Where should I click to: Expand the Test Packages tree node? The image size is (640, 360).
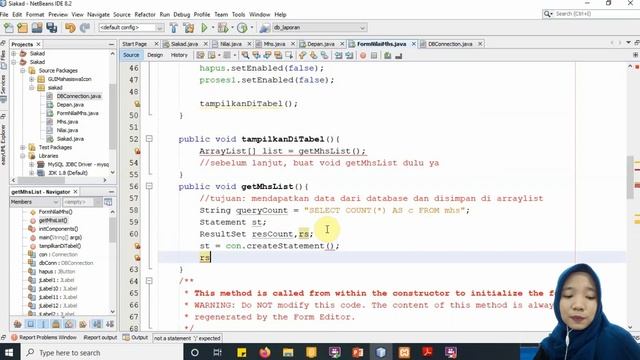[23, 147]
